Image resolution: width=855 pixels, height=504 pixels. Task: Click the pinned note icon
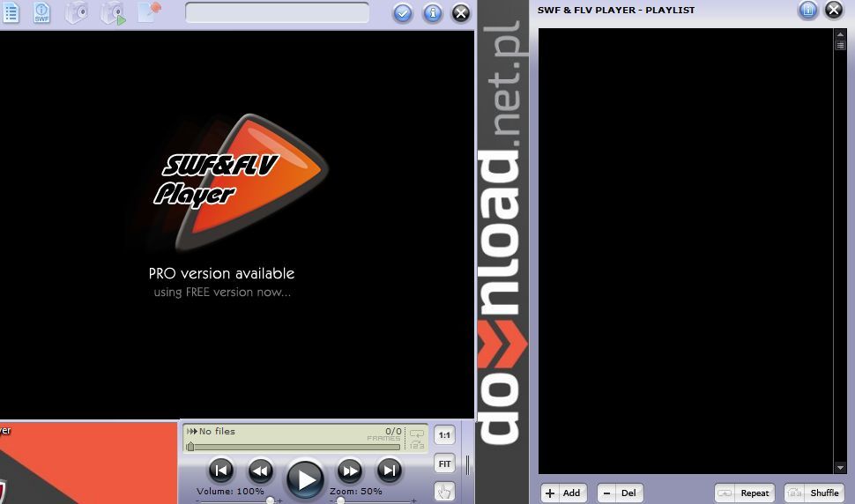(150, 12)
